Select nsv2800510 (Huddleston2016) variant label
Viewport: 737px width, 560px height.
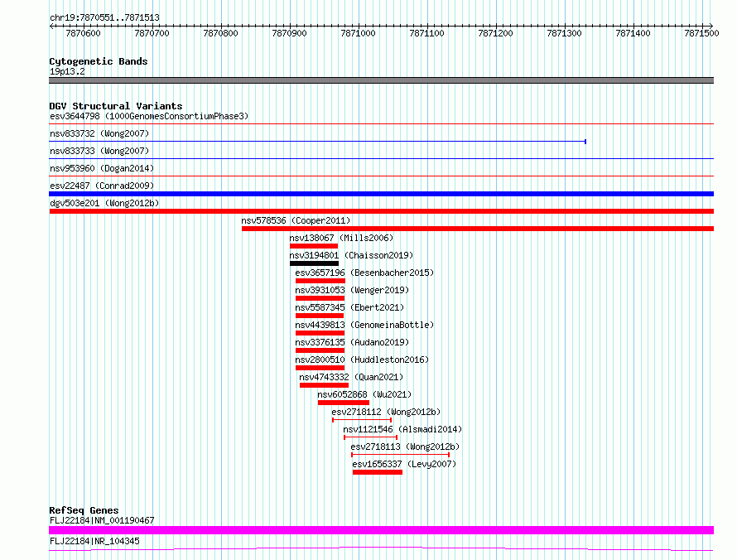click(x=362, y=360)
